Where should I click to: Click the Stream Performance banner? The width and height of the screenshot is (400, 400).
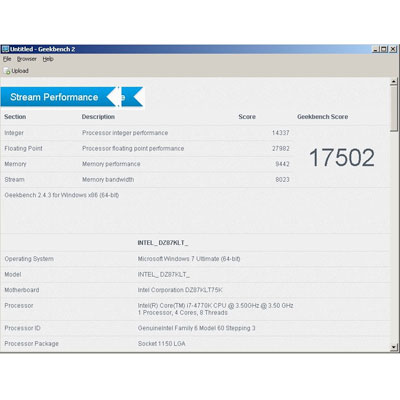tap(58, 97)
